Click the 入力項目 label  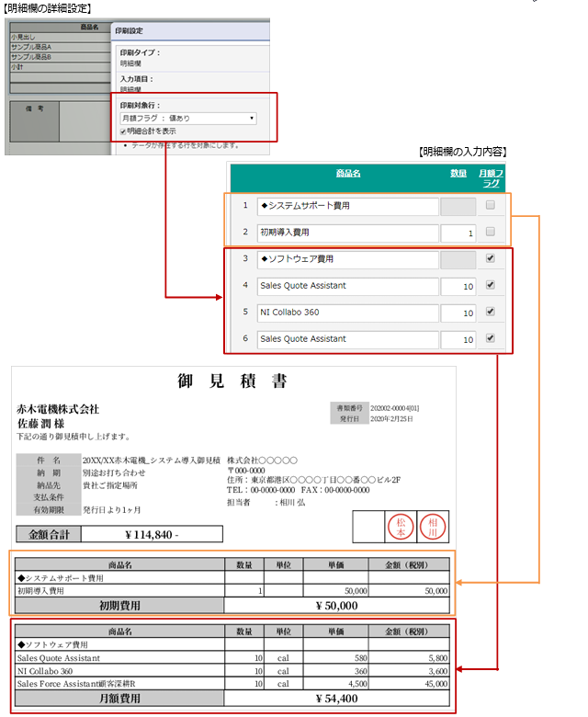[137, 79]
